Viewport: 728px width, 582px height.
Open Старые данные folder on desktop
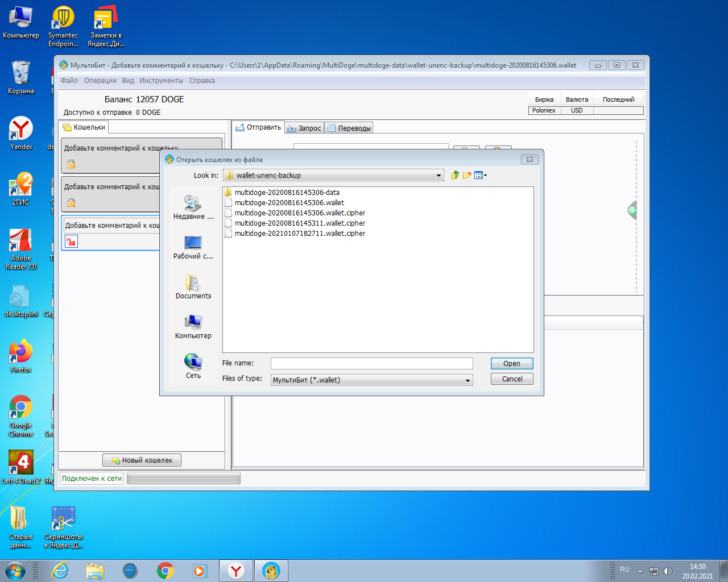[x=21, y=527]
